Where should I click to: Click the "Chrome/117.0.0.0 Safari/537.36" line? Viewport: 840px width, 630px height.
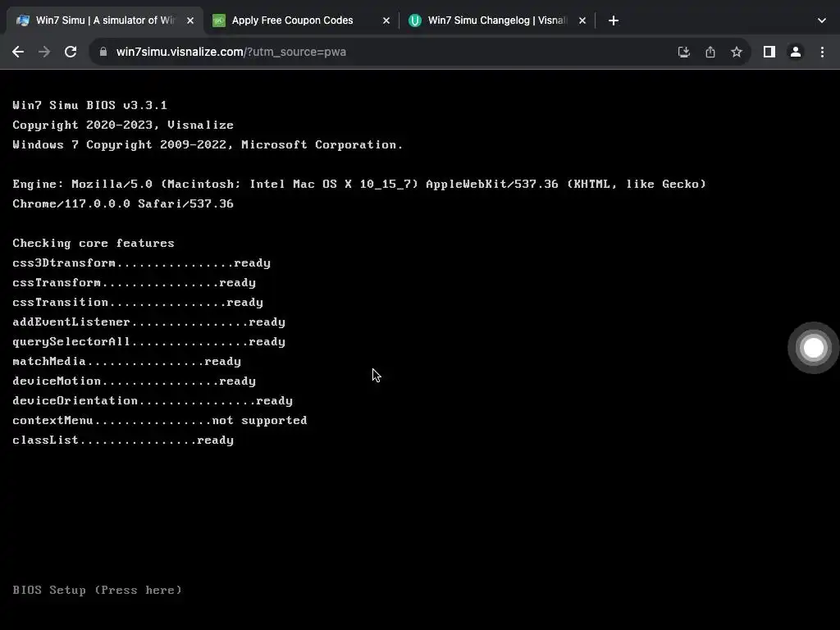(123, 203)
